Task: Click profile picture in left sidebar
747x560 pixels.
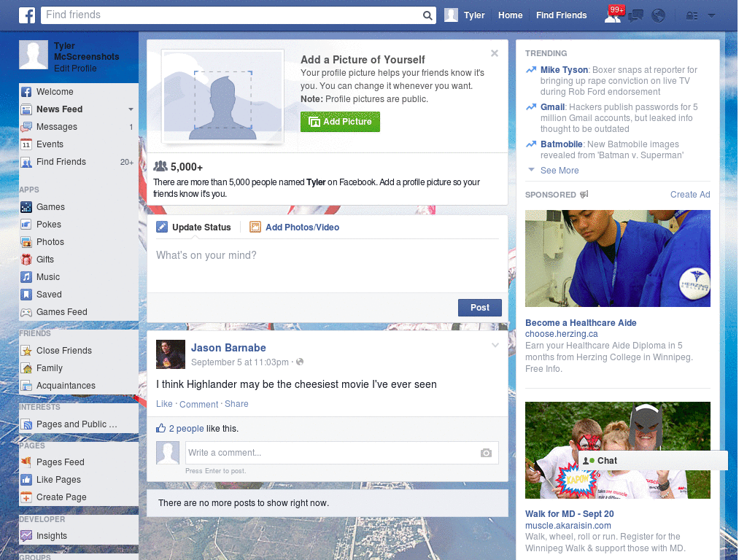Action: pyautogui.click(x=34, y=55)
